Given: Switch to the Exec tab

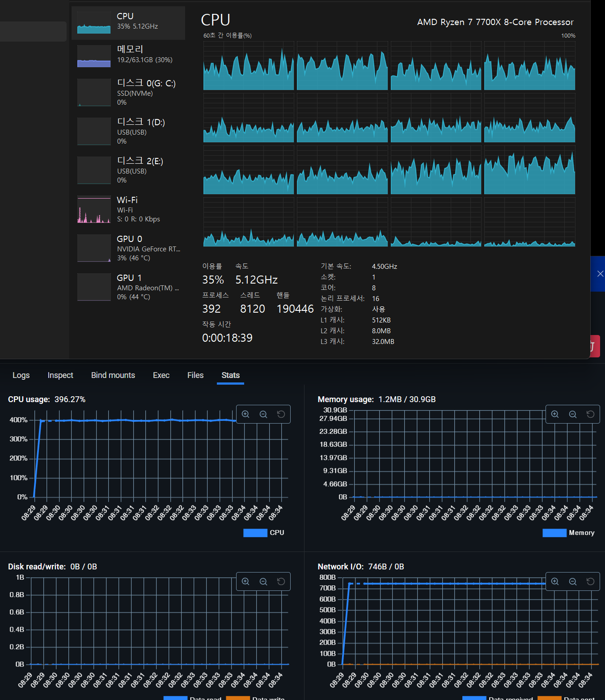Looking at the screenshot, I should (161, 375).
